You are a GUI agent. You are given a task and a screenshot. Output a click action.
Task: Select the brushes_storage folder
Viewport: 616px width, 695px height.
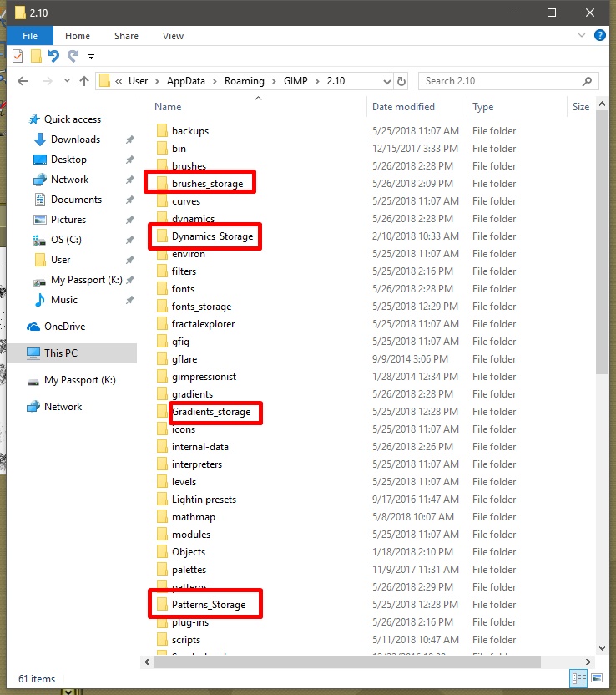pyautogui.click(x=207, y=184)
